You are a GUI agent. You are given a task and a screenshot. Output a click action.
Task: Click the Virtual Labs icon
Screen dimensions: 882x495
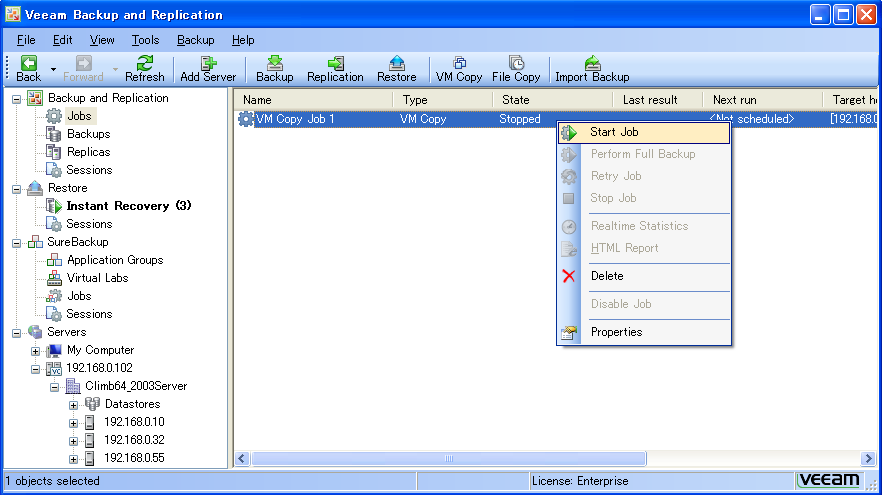click(x=54, y=278)
